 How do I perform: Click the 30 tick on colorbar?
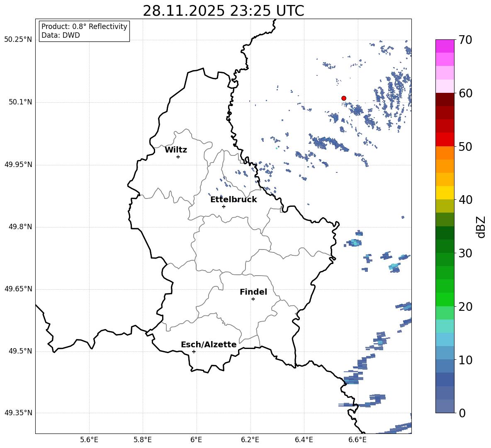pyautogui.click(x=465, y=253)
